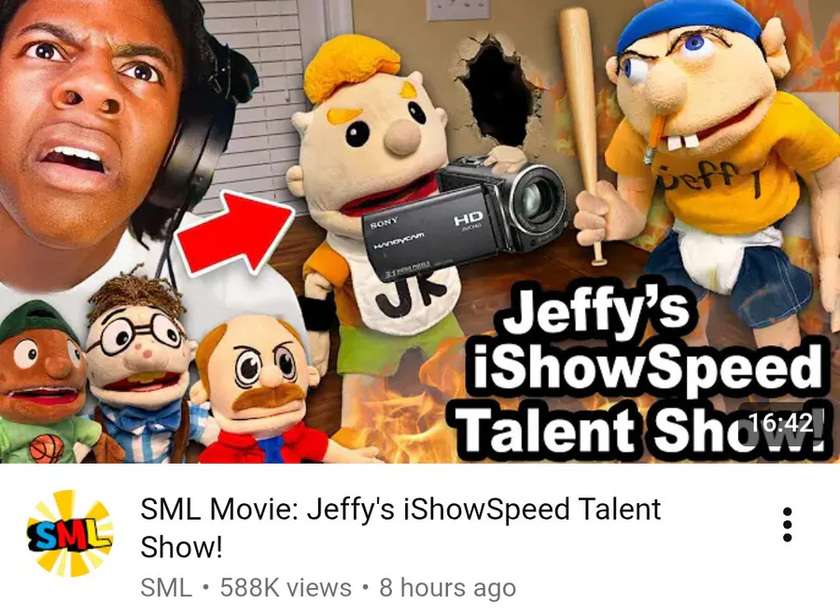Open the three-dot more options menu

(787, 525)
